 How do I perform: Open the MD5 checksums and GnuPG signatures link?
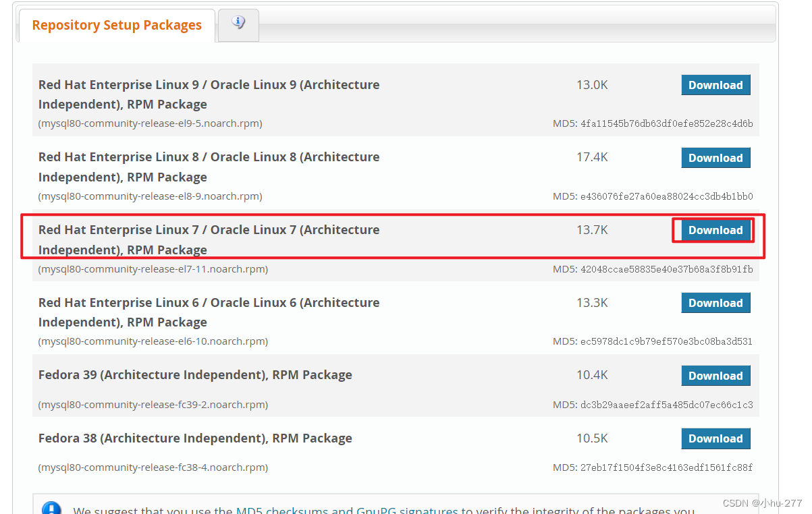tap(347, 511)
